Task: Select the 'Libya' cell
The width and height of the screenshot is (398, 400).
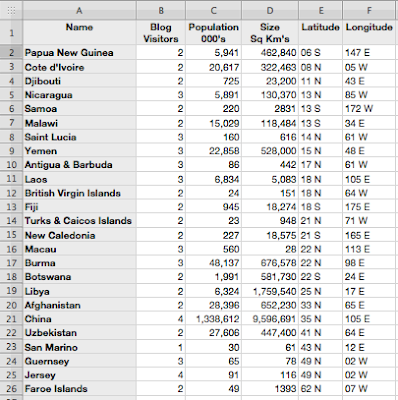Action: (79, 291)
